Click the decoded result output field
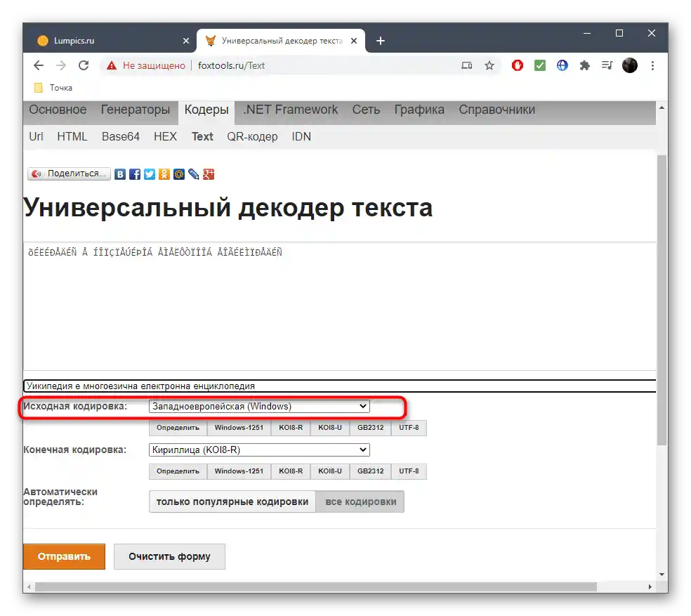This screenshot has width=691, height=616. click(x=340, y=386)
